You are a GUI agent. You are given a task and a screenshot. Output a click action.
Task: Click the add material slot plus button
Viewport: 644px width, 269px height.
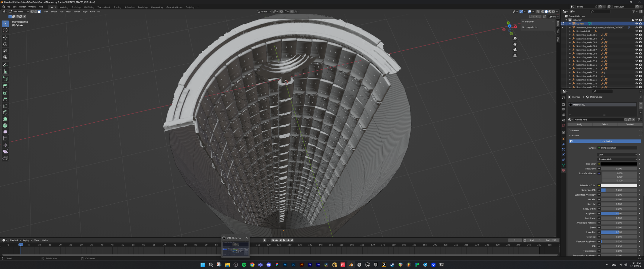click(641, 104)
